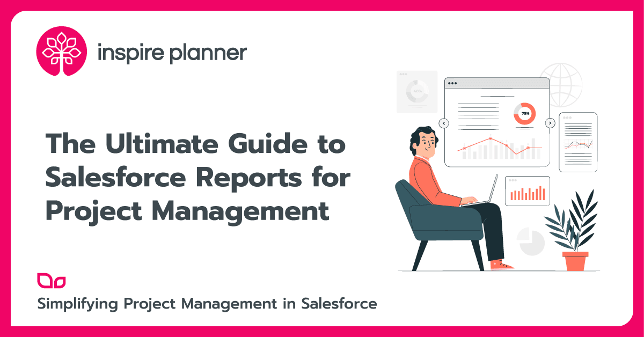Click the left chevron arrow on the report window

(443, 122)
